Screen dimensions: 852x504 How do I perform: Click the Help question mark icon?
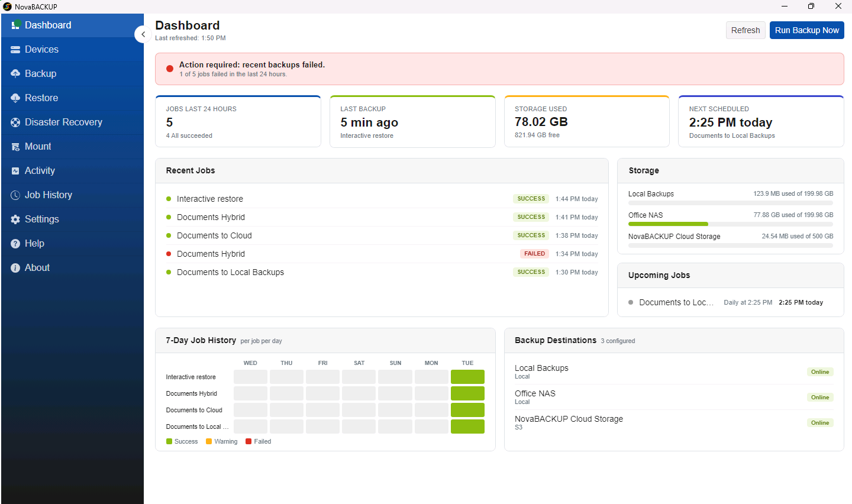click(15, 244)
